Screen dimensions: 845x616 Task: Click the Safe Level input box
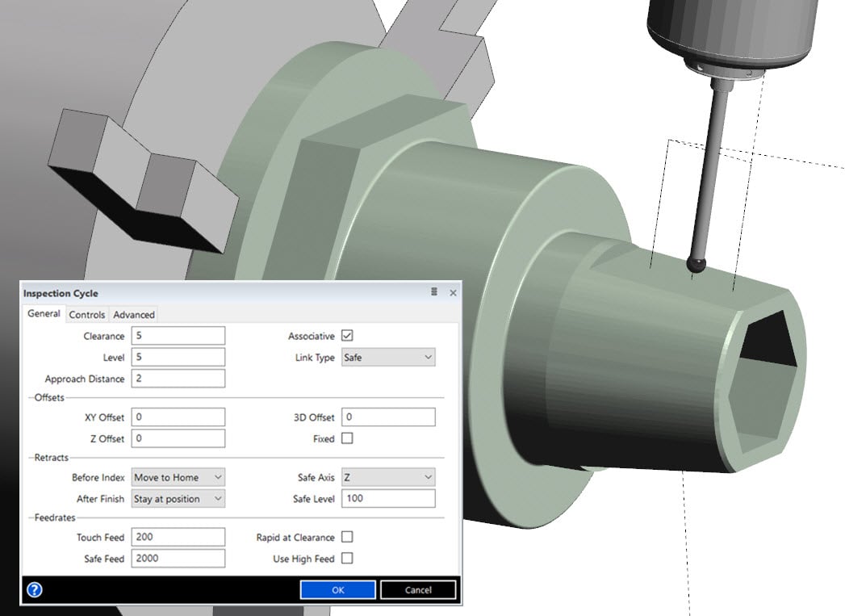coord(388,499)
